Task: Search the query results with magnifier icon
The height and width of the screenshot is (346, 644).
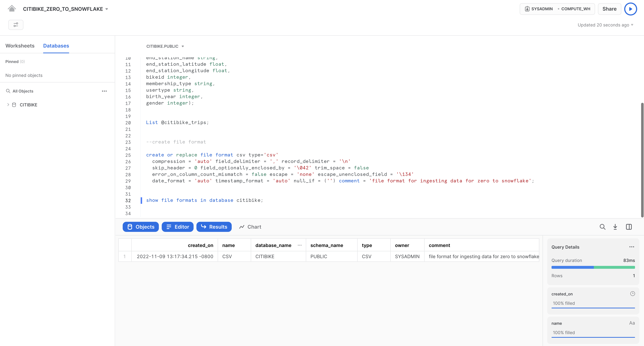Action: (x=602, y=227)
